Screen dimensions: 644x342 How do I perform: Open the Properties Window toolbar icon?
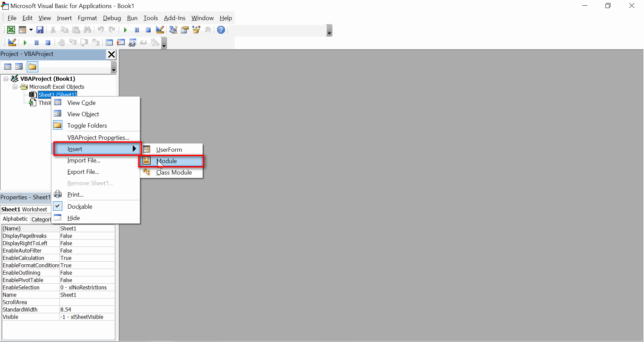click(185, 30)
